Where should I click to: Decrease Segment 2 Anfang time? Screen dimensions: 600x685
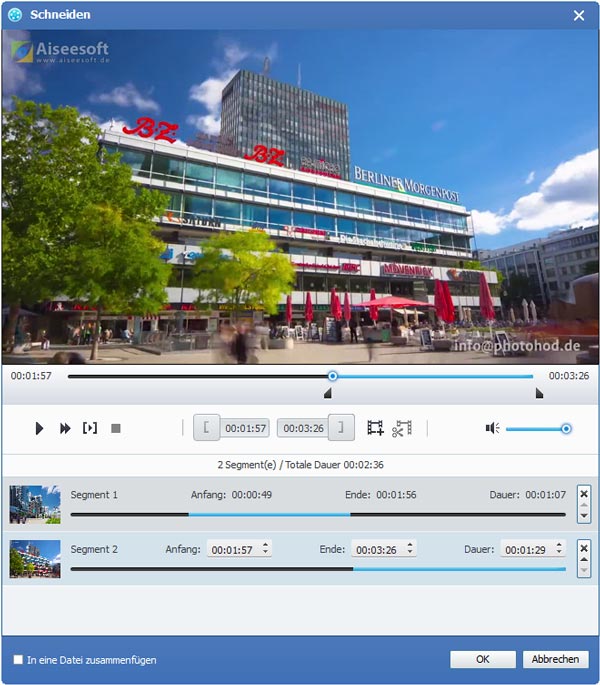(265, 553)
